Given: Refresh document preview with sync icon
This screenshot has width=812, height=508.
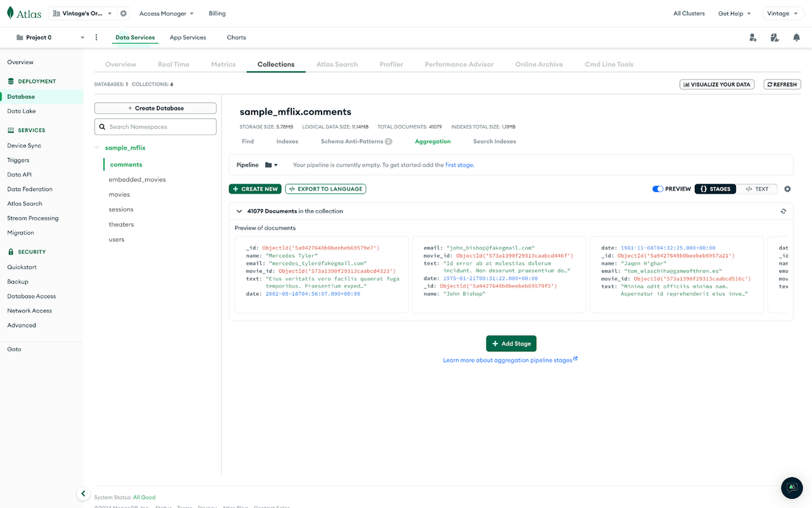Looking at the screenshot, I should tap(783, 211).
